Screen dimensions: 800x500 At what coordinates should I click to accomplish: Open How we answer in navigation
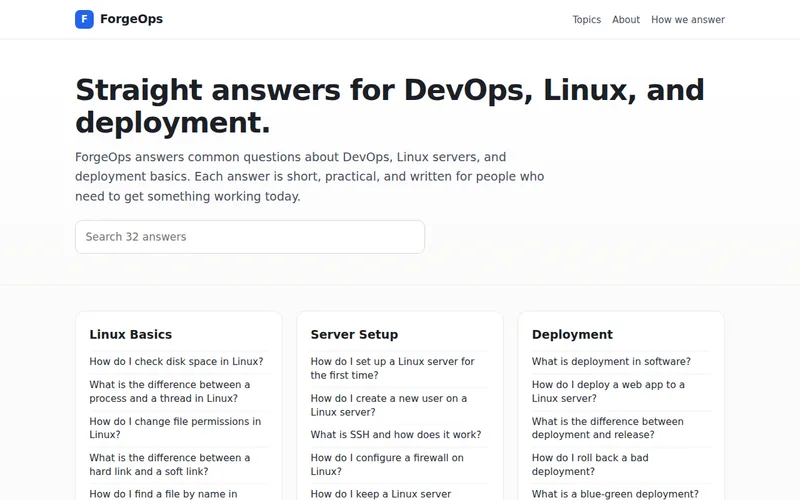[x=687, y=19]
